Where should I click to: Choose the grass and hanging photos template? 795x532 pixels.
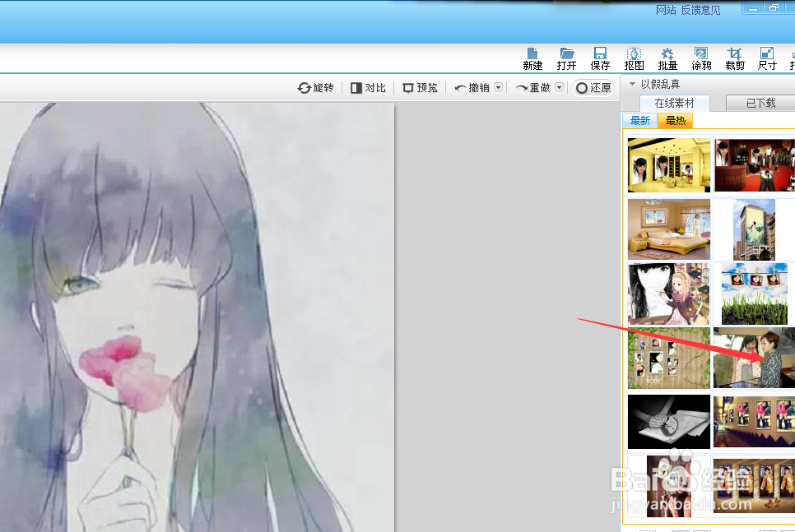pos(754,294)
